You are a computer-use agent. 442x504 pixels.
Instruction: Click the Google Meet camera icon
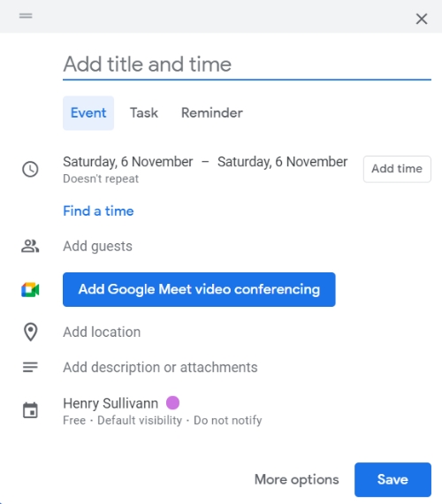(x=30, y=290)
